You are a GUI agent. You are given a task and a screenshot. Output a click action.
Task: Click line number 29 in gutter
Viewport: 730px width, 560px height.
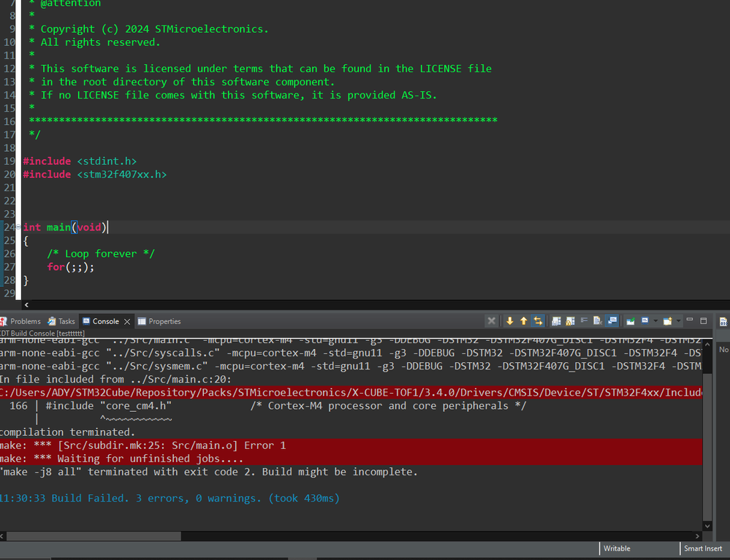click(9, 294)
